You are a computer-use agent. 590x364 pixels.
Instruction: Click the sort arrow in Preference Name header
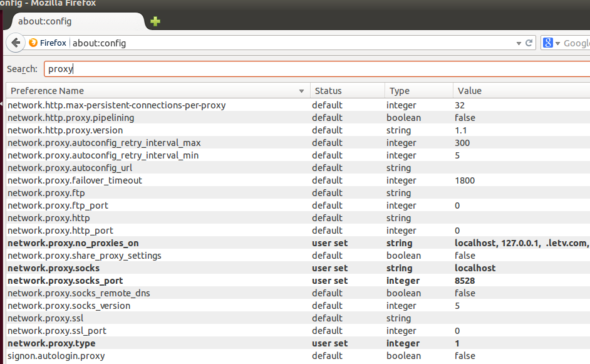point(301,91)
